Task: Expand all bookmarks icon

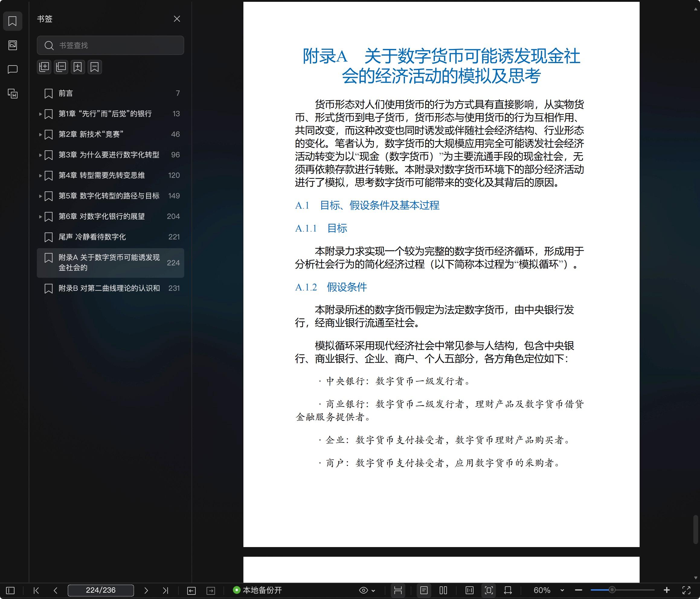Action: [44, 67]
